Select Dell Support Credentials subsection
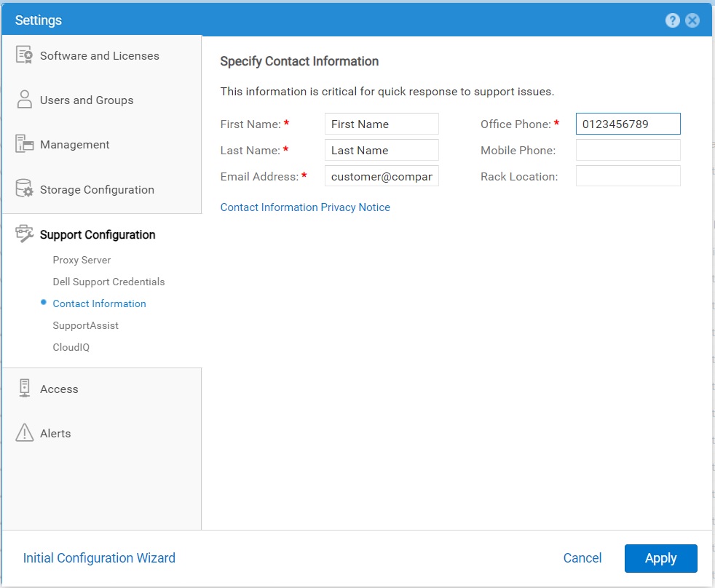Image resolution: width=715 pixels, height=588 pixels. [x=108, y=282]
